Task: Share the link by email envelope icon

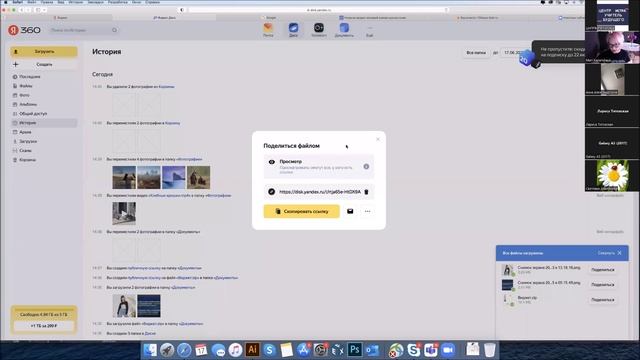Action: pos(350,211)
